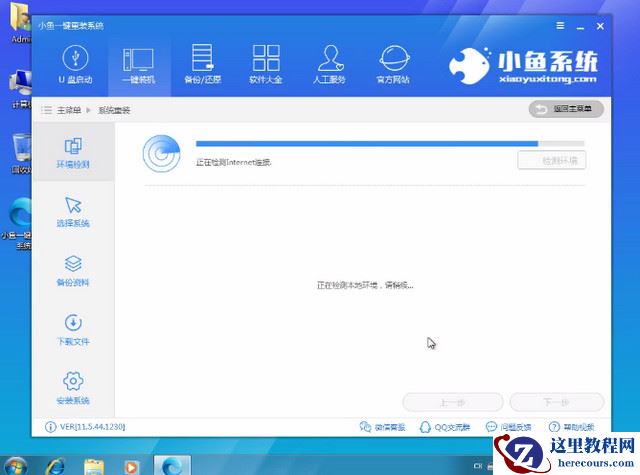Open the 官方网站 tab
The height and width of the screenshot is (475, 640).
click(393, 64)
